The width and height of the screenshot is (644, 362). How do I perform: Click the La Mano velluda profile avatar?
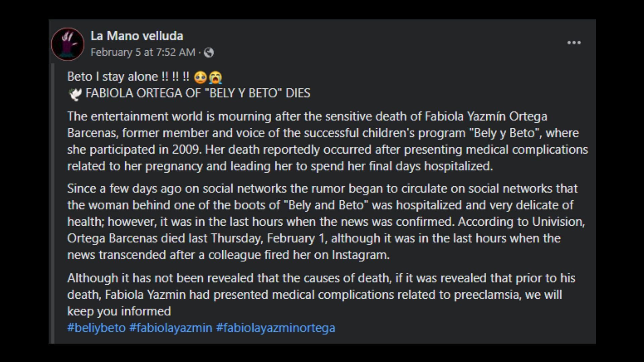(x=68, y=44)
